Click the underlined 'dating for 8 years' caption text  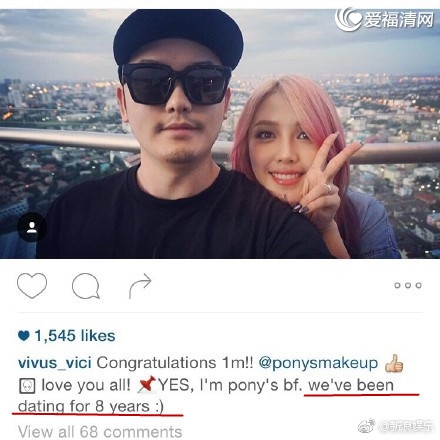coord(90,407)
